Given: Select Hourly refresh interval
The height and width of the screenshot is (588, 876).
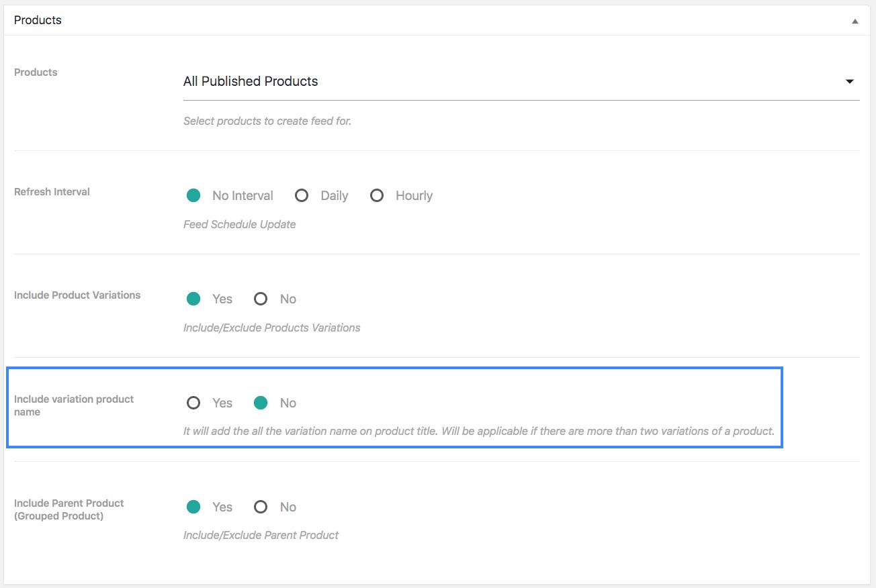Looking at the screenshot, I should 377,195.
